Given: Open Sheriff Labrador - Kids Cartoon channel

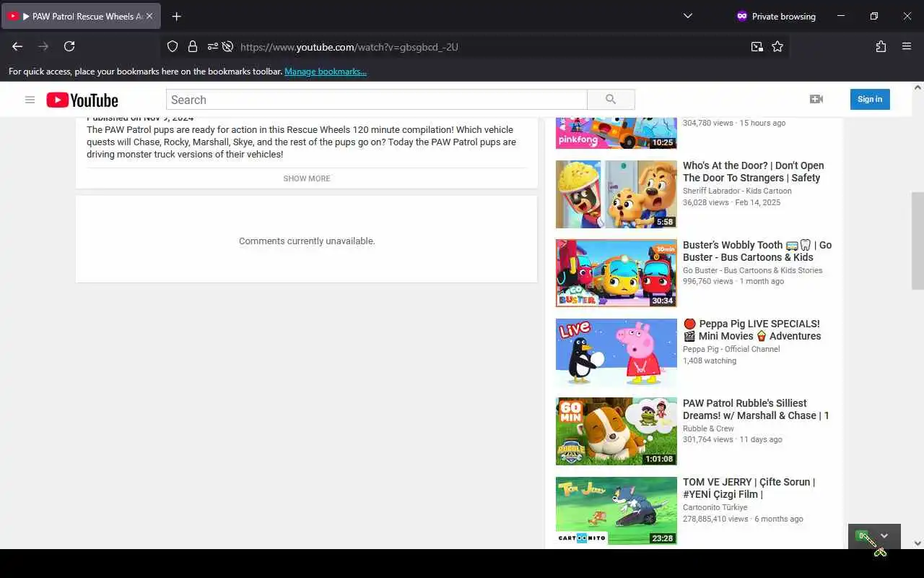Looking at the screenshot, I should (737, 191).
